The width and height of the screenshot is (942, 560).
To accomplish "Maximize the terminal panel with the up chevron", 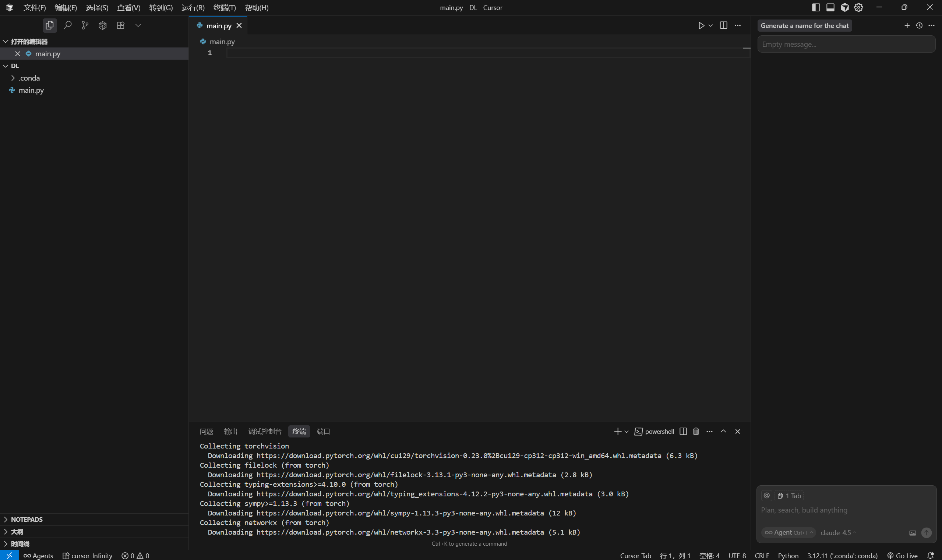I will (x=723, y=431).
